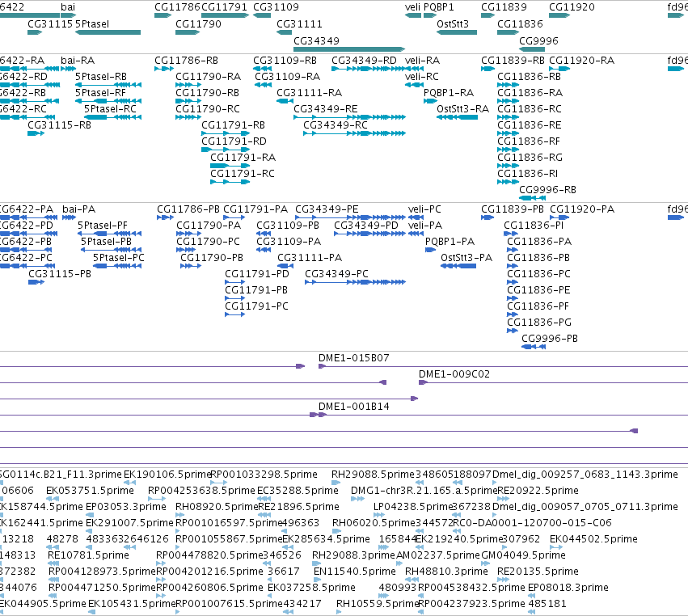Click EST label "RH29088.5prime"

(373, 475)
